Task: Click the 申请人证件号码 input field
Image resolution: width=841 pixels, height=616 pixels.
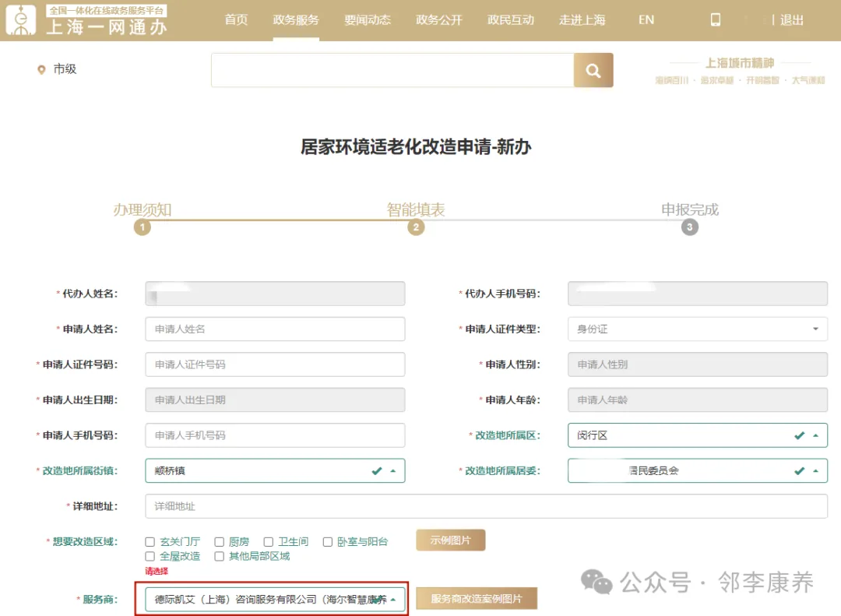Action: point(275,364)
